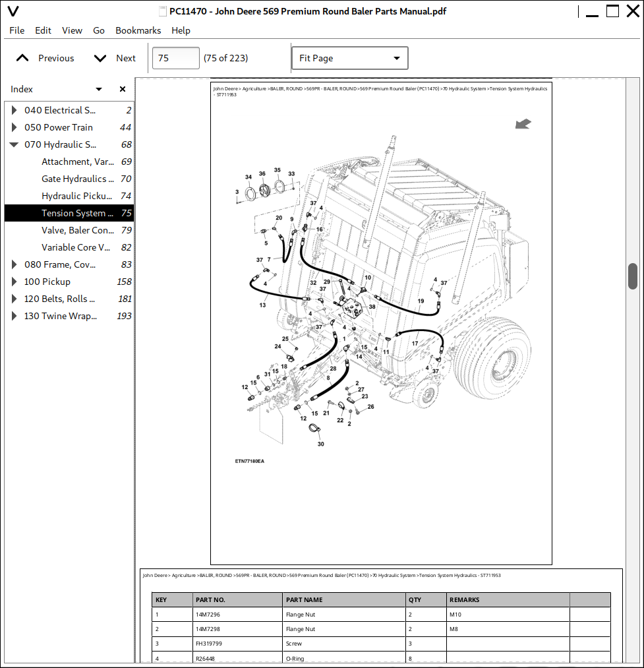
Task: Close the Index sidebar
Action: pos(123,89)
